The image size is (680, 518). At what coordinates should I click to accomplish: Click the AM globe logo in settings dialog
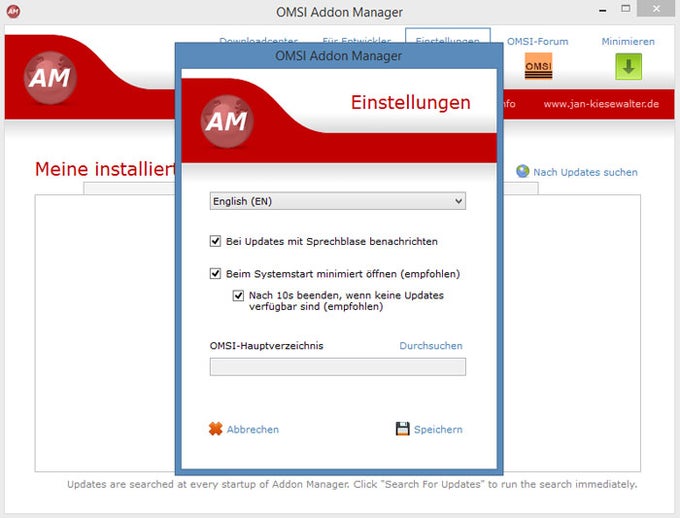click(227, 121)
